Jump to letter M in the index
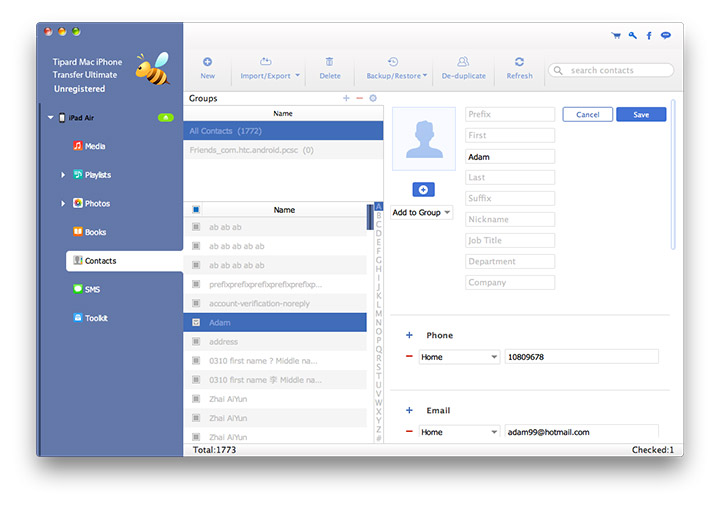The height and width of the screenshot is (507, 720). point(379,313)
